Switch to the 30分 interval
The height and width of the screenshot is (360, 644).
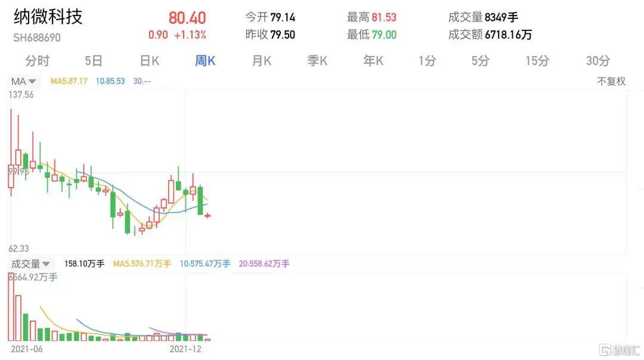coord(598,61)
